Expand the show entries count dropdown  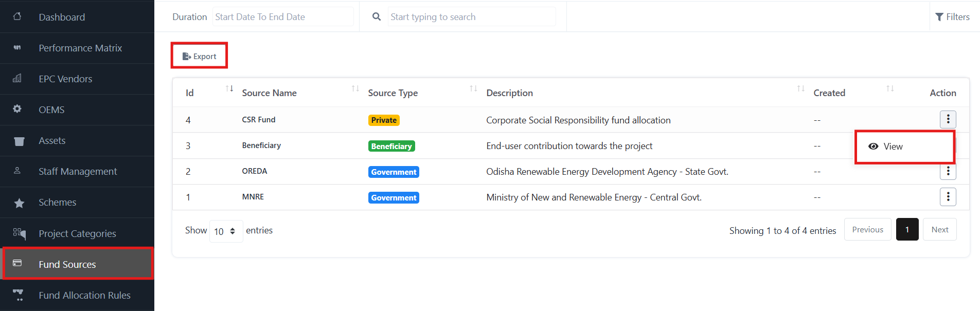(x=226, y=231)
